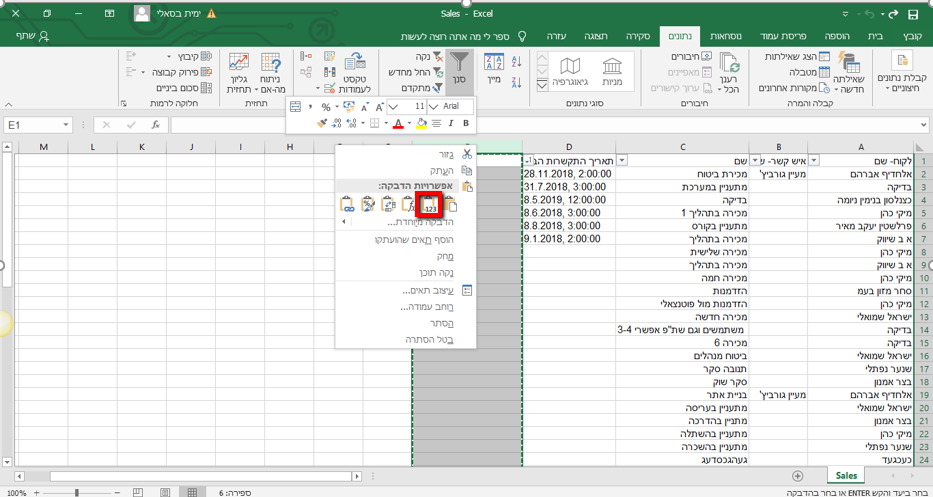Open Text to Columns (טקסט לעמודות)

click(x=355, y=70)
